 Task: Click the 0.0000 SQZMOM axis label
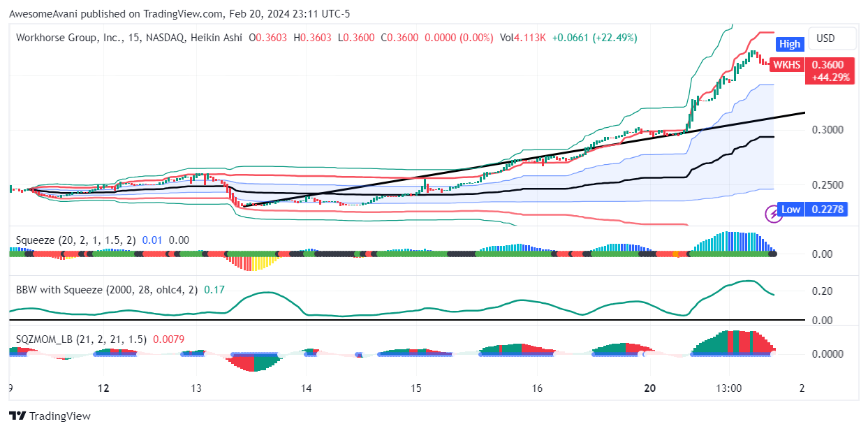tap(827, 354)
